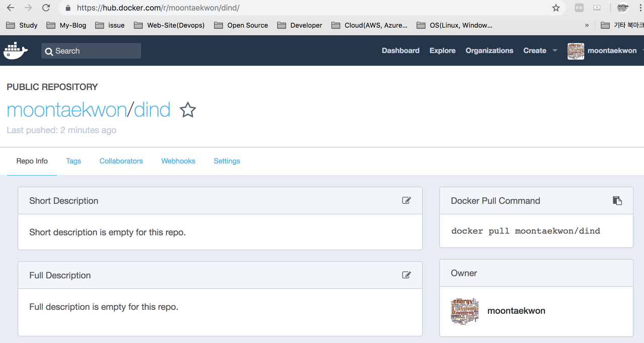Open the Developer bookmark folder
The image size is (644, 343).
coord(299,25)
